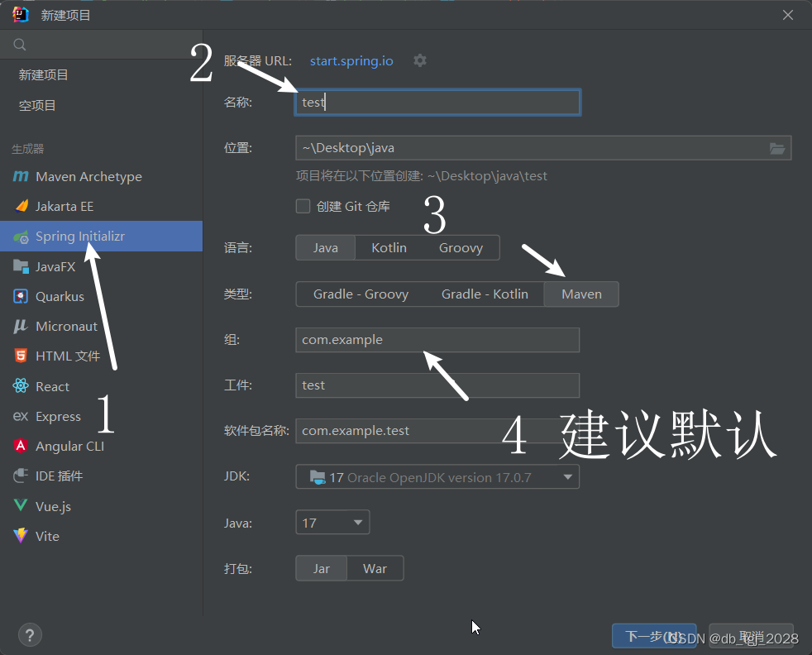Select Jar packaging
Image resolution: width=812 pixels, height=655 pixels.
click(x=321, y=568)
